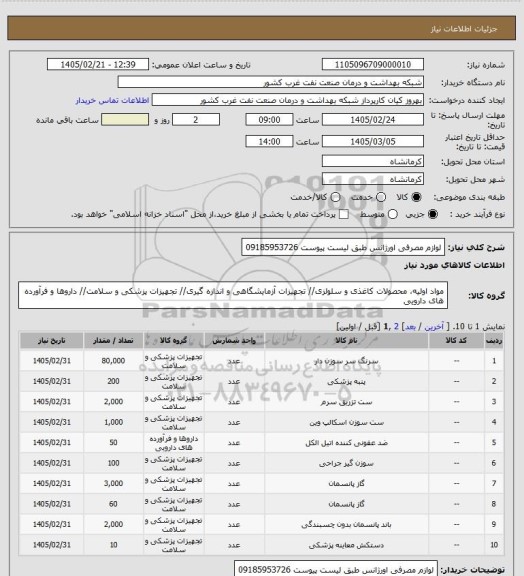The height and width of the screenshot is (576, 524).
Task: Click the response deadline date 1405/02/24
Action: (373, 120)
